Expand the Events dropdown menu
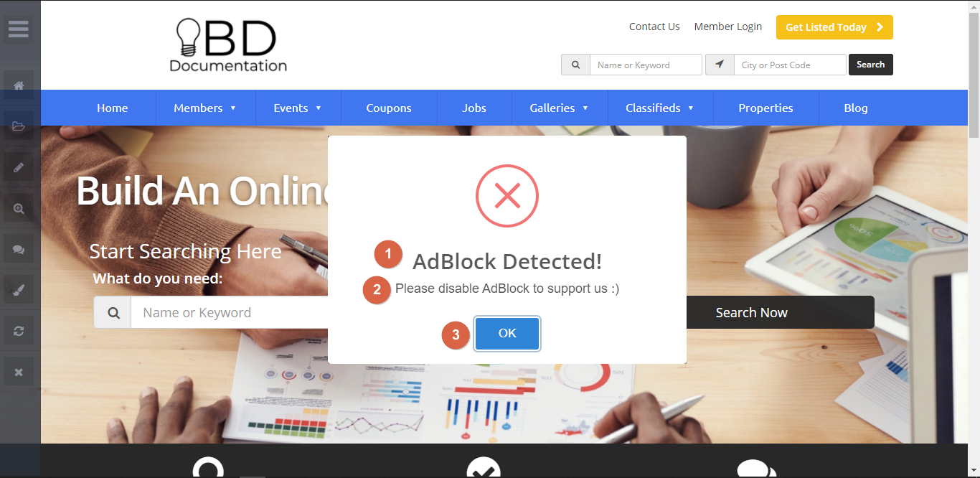 pyautogui.click(x=298, y=108)
